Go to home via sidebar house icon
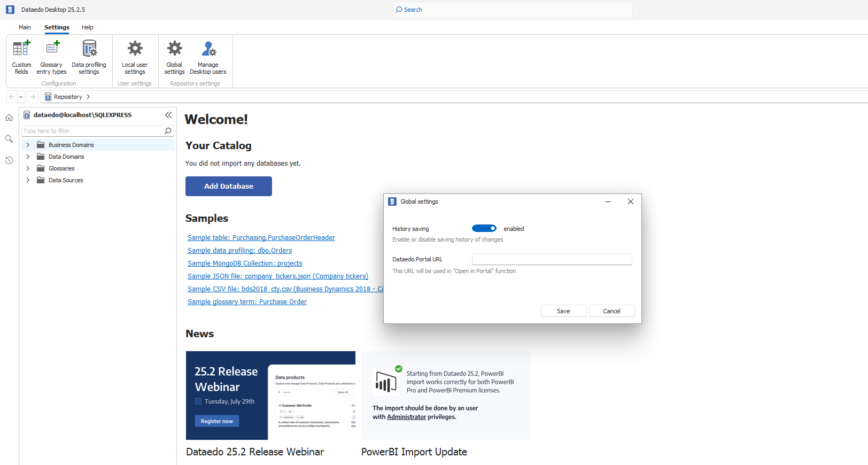868x465 pixels. [9, 118]
